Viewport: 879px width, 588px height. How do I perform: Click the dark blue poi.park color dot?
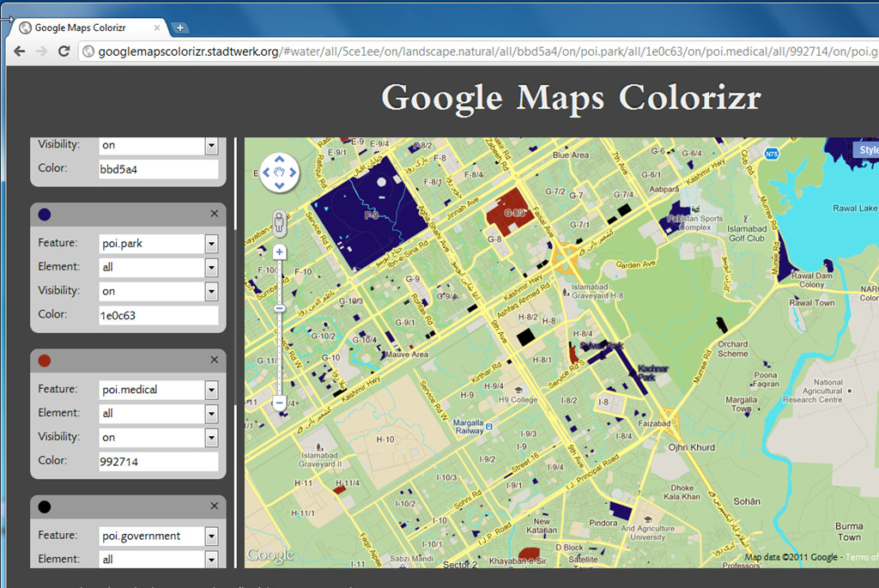(x=45, y=214)
